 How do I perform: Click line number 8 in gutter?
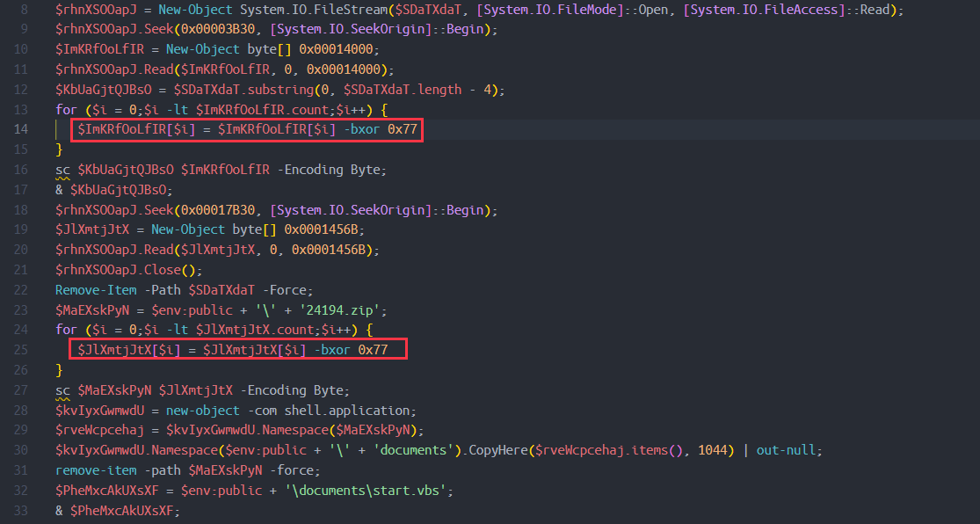tap(25, 10)
